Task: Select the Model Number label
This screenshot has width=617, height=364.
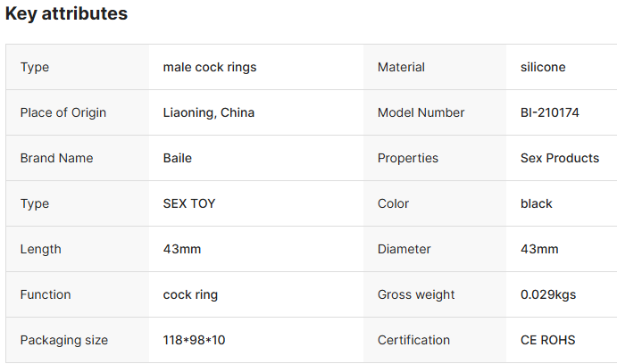Action: [x=421, y=112]
